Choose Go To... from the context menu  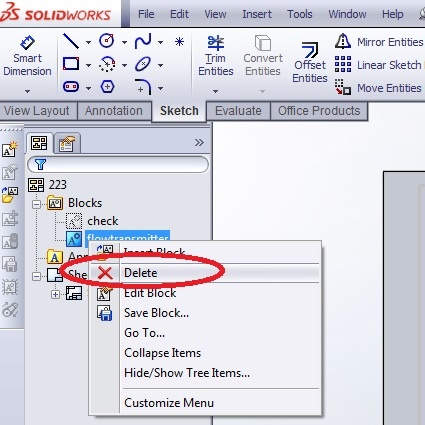pos(205,333)
